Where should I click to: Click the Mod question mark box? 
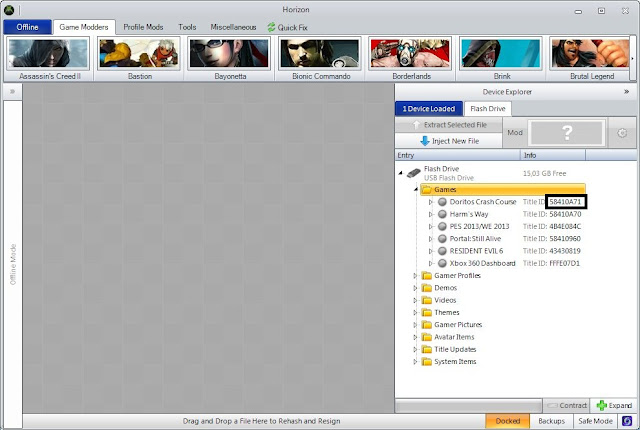pyautogui.click(x=566, y=133)
